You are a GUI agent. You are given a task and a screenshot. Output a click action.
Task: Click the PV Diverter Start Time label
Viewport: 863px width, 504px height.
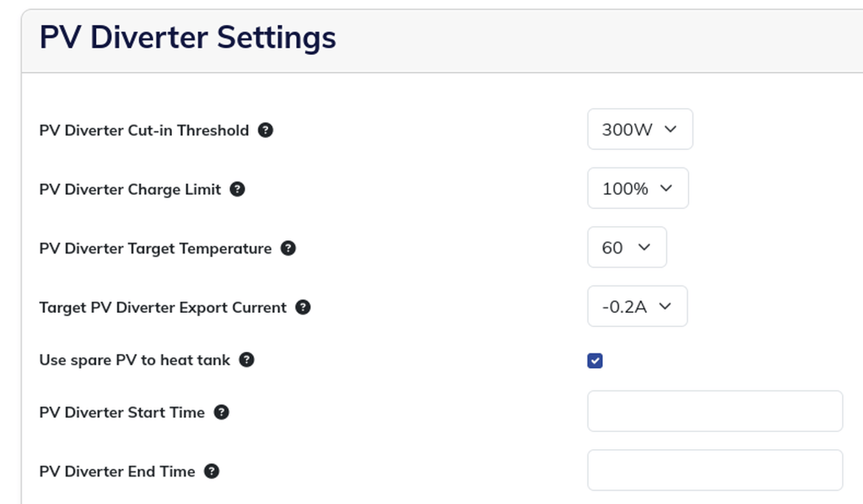click(122, 412)
